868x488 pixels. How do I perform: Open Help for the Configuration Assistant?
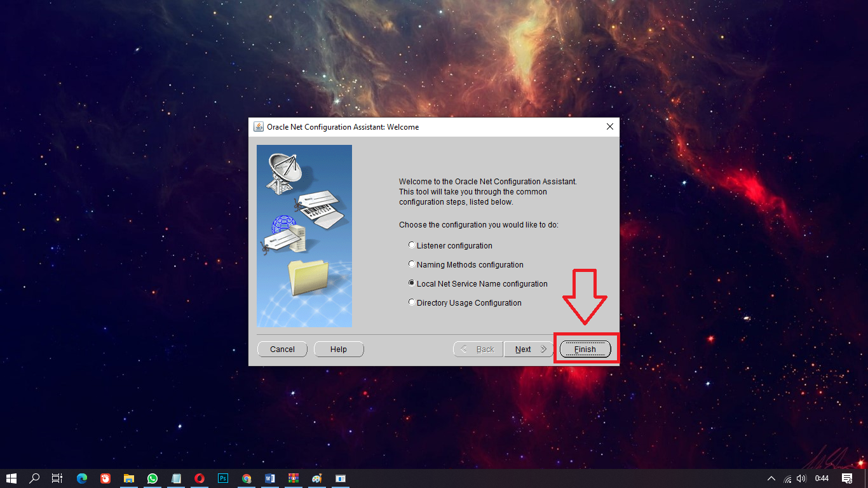pos(339,349)
